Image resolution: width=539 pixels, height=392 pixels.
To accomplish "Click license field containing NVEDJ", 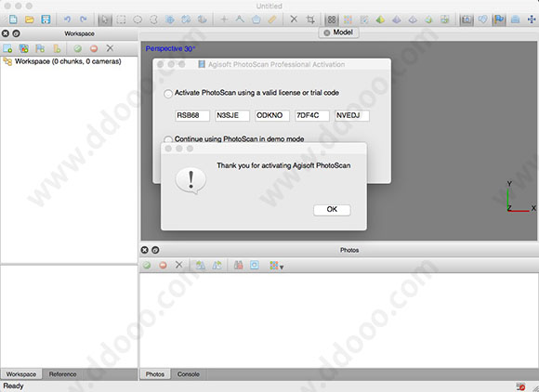I will (x=352, y=115).
